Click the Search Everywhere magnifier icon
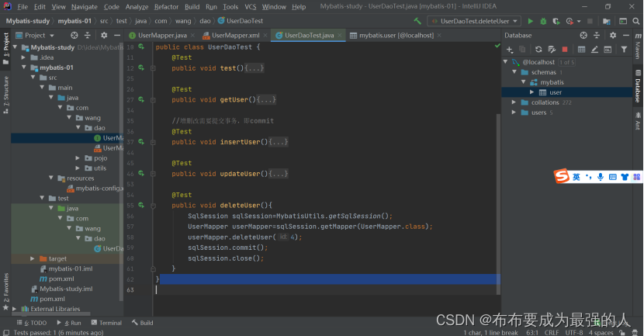 635,21
